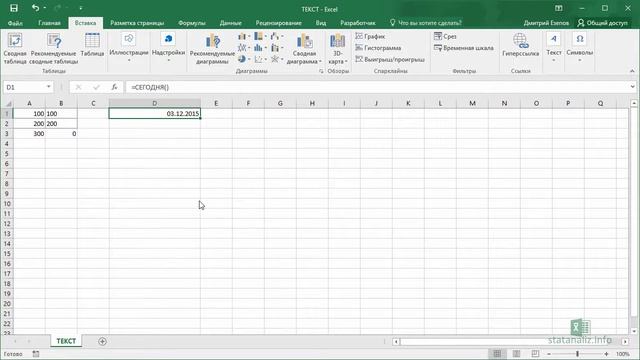The width and height of the screenshot is (640, 360).
Task: Switch to the Formulas (Формулы) tab
Action: (x=192, y=23)
